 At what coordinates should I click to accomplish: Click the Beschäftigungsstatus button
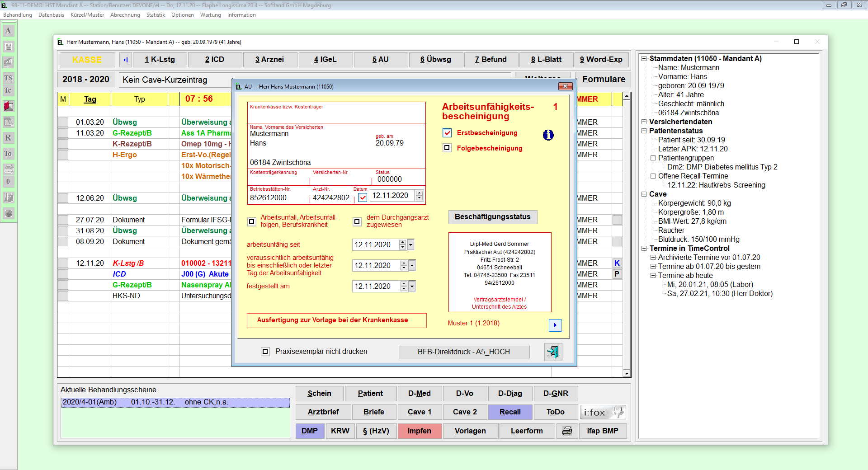pos(492,217)
